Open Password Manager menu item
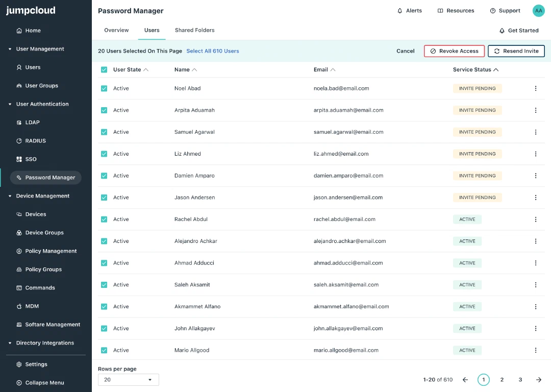 [46, 178]
